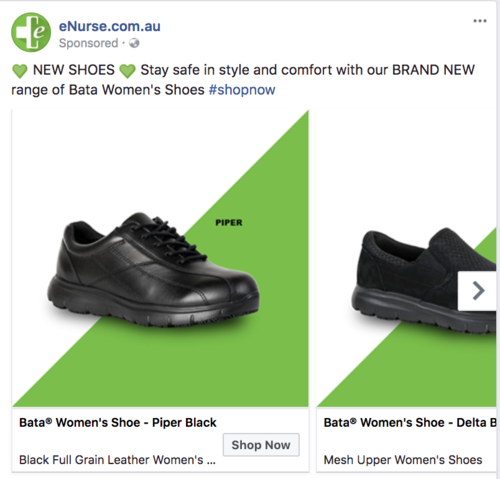Viewport: 500px width, 479px height.
Task: Click the first green heart emoji
Action: click(20, 71)
